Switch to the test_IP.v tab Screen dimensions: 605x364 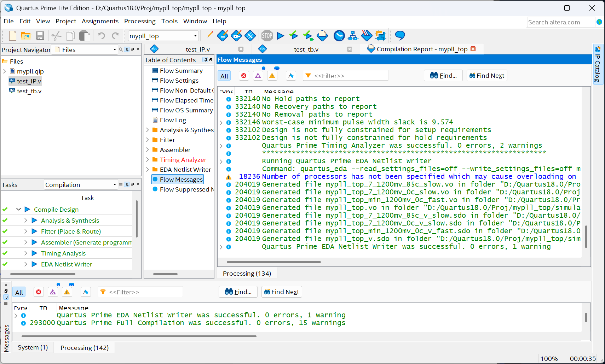[x=197, y=49]
